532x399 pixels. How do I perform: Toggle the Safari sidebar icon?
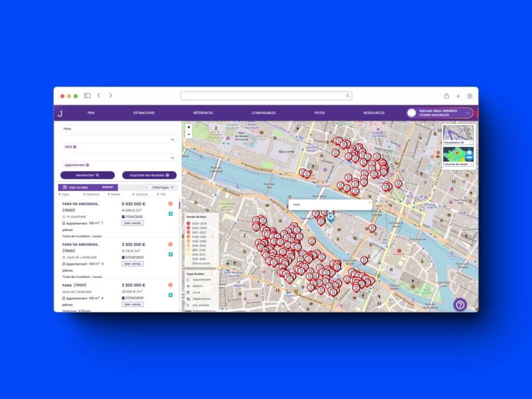[87, 96]
